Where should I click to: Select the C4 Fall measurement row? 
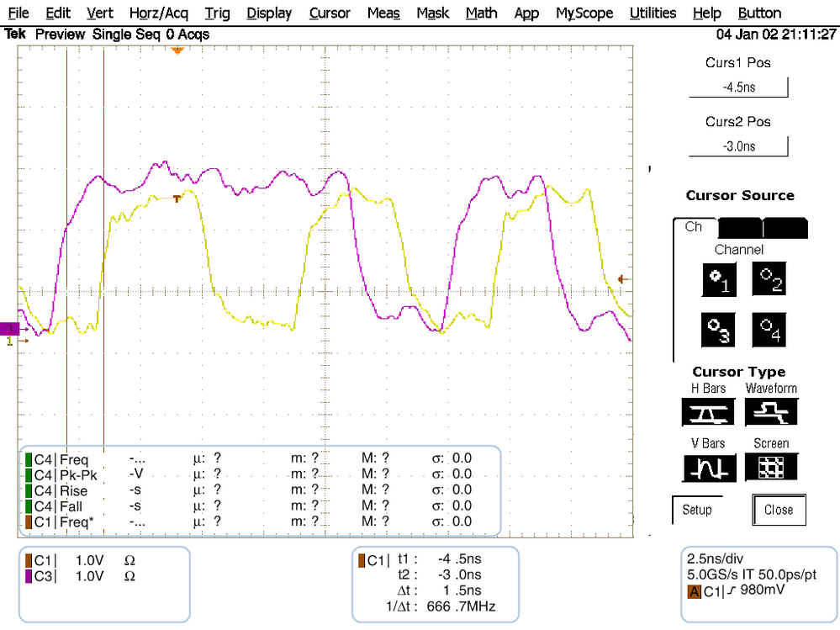coord(249,506)
